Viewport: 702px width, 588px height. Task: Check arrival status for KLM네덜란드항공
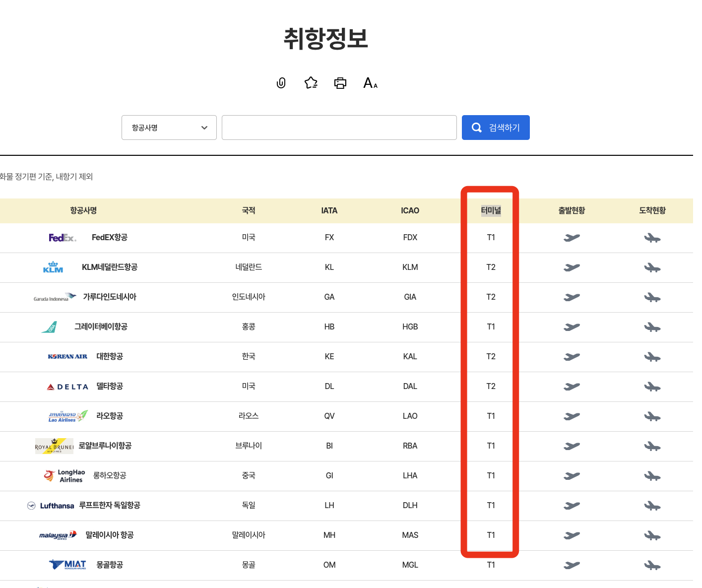click(652, 267)
